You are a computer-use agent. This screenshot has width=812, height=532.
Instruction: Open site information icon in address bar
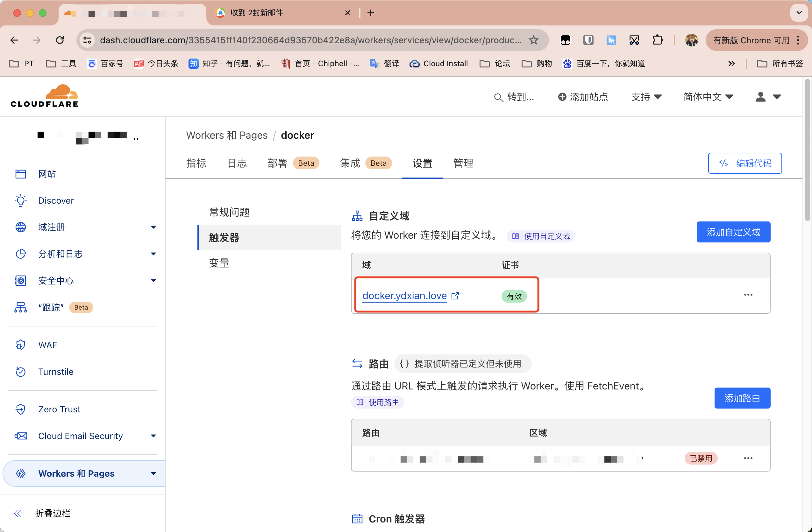click(87, 40)
